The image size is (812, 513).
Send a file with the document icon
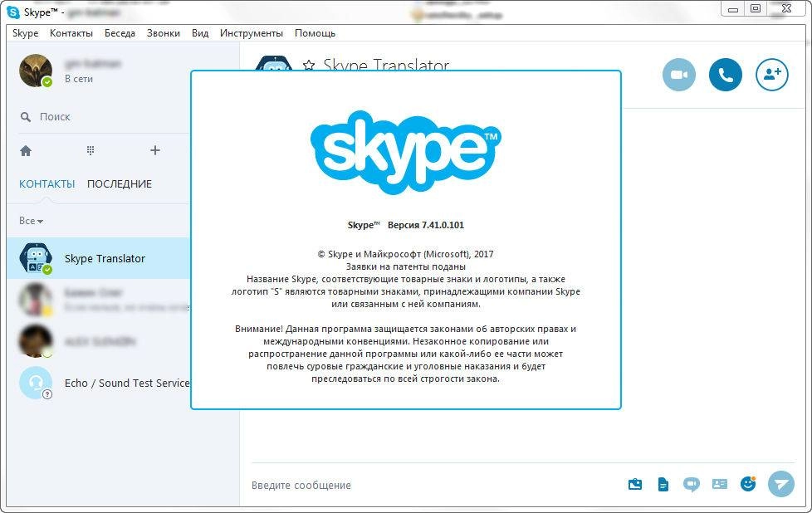coord(663,485)
